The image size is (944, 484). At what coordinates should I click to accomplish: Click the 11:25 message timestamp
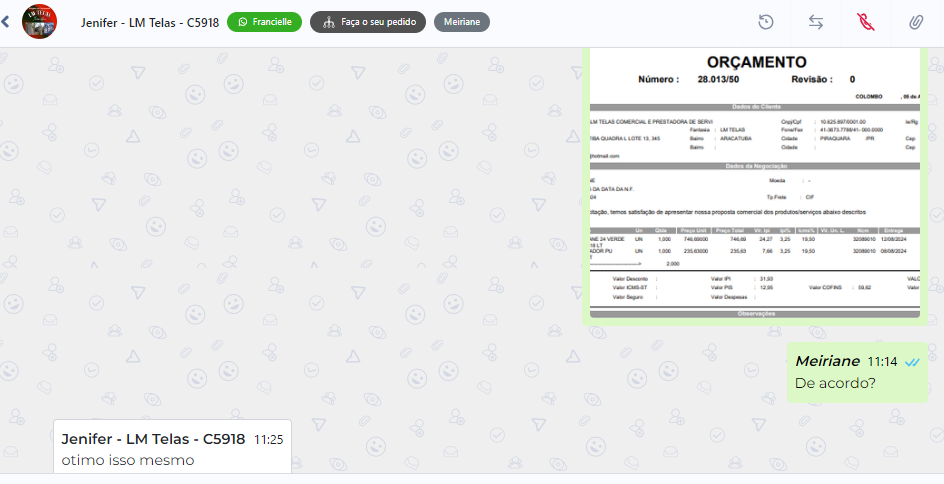tap(268, 439)
